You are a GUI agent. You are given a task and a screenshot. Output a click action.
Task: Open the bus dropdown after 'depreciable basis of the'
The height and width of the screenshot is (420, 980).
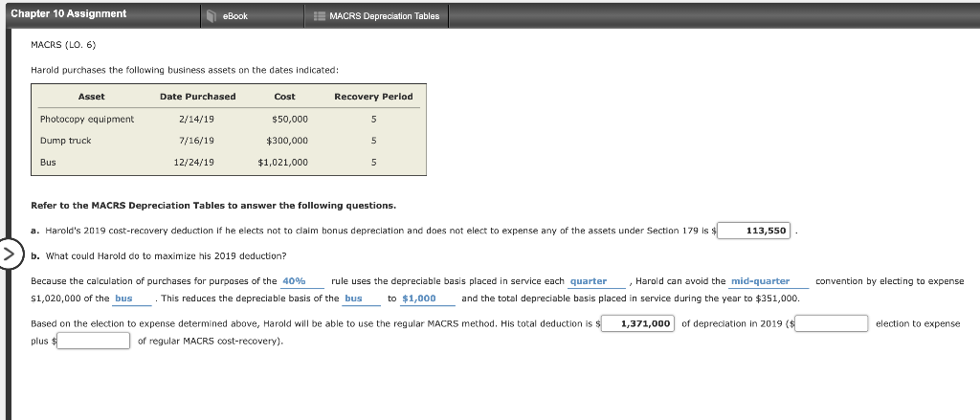[x=362, y=298]
